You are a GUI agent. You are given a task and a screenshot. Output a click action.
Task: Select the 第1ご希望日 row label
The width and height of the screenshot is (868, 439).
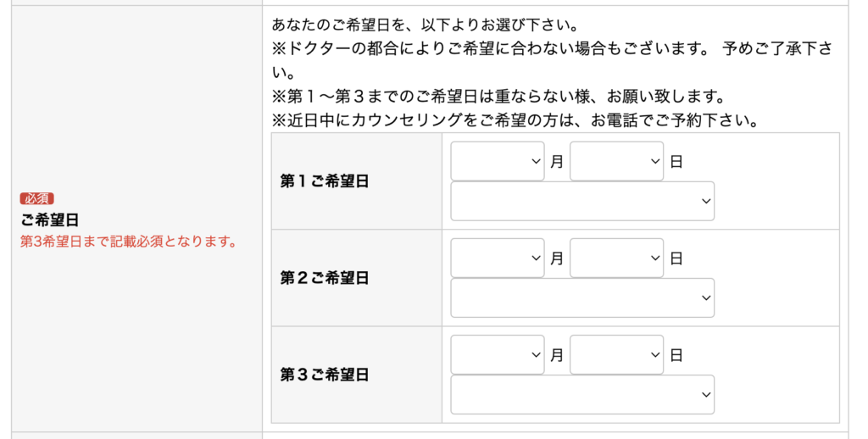[x=325, y=181]
